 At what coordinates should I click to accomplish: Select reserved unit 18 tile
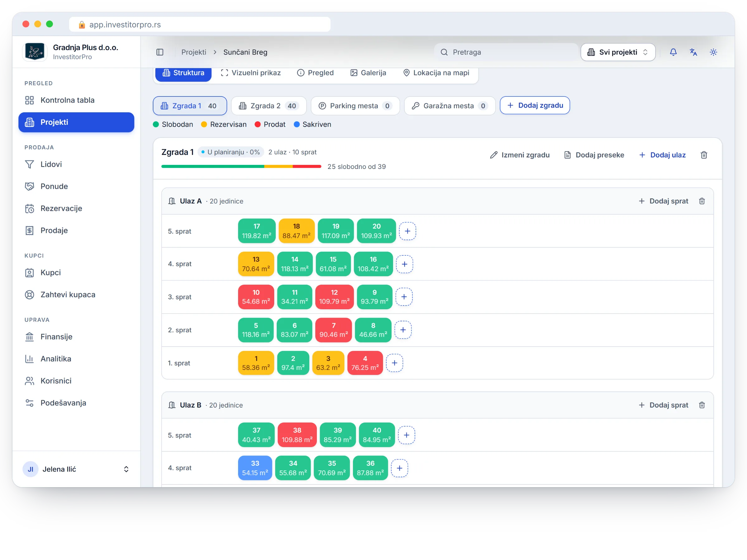coord(296,231)
